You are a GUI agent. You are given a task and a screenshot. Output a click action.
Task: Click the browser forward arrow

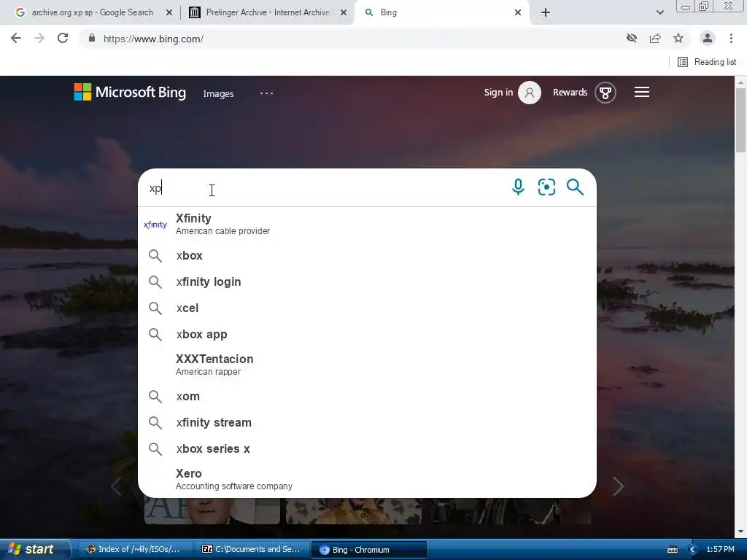click(39, 38)
